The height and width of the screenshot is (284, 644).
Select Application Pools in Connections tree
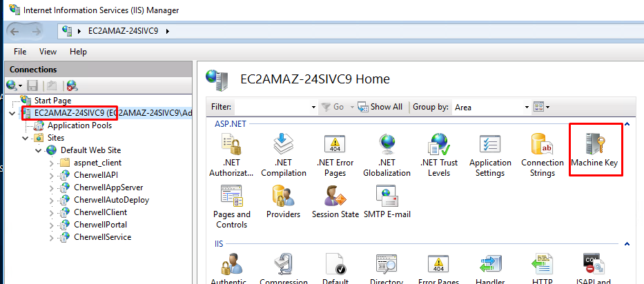79,125
